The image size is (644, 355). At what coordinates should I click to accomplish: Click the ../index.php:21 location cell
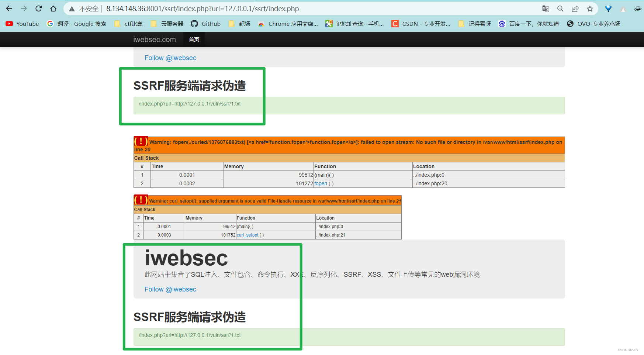point(359,235)
